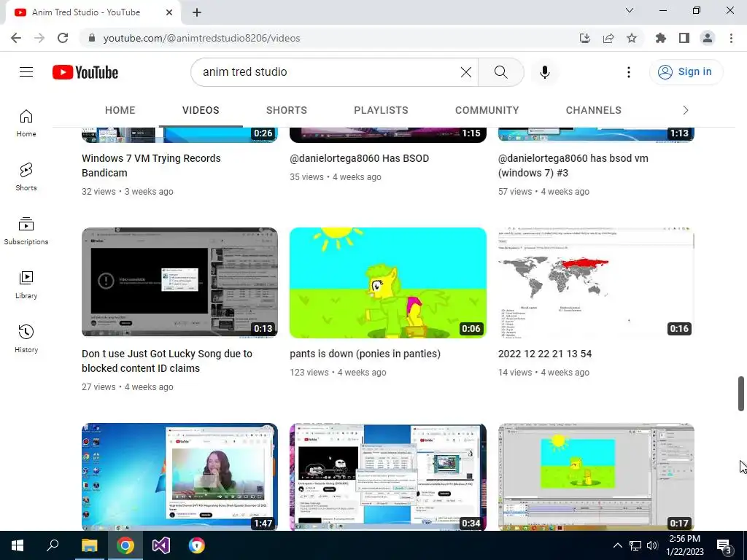Screen dimensions: 747x560
Task: Click the browser forward arrow
Action: (39, 38)
